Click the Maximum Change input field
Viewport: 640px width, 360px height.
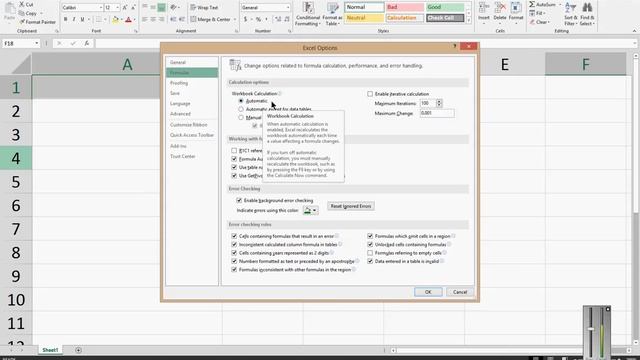[437, 113]
